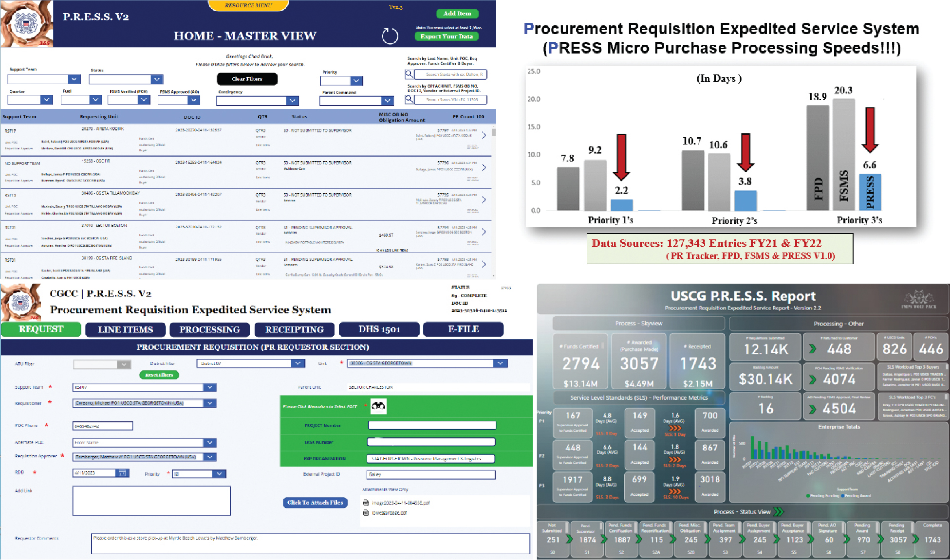
Task: Click the Requestor Comments text box
Action: [310, 543]
